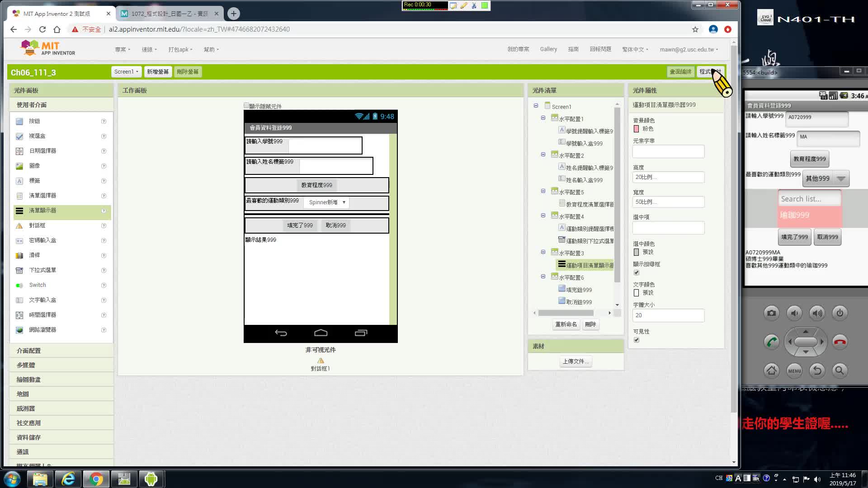Select the 對話框 notifier component icon
This screenshot has height=488, width=868.
19,225
